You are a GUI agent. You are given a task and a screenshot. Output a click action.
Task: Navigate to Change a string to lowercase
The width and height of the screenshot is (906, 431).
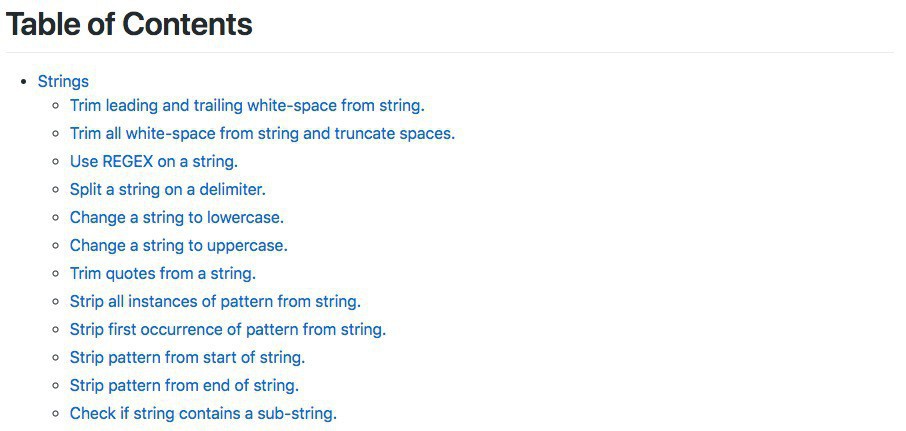pyautogui.click(x=176, y=217)
